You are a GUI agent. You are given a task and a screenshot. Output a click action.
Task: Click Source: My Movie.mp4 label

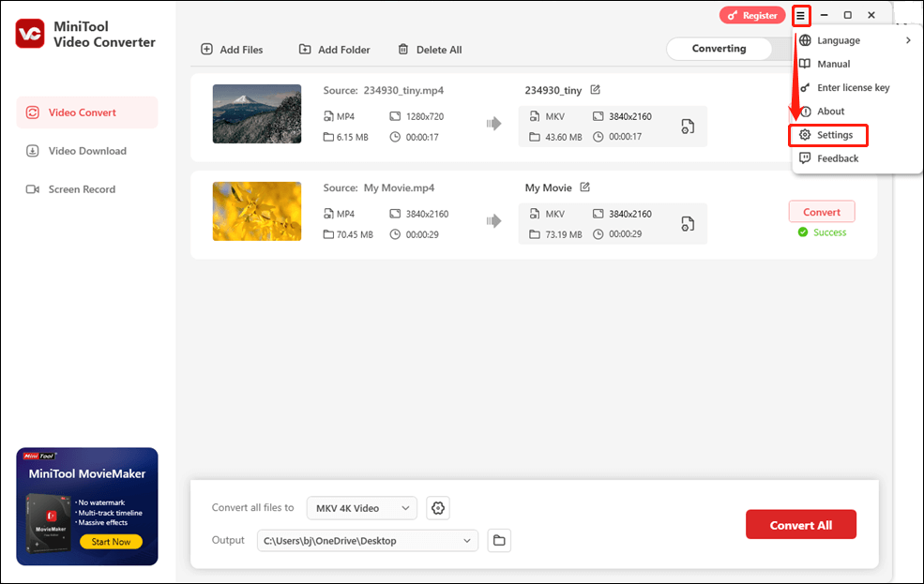pos(378,187)
